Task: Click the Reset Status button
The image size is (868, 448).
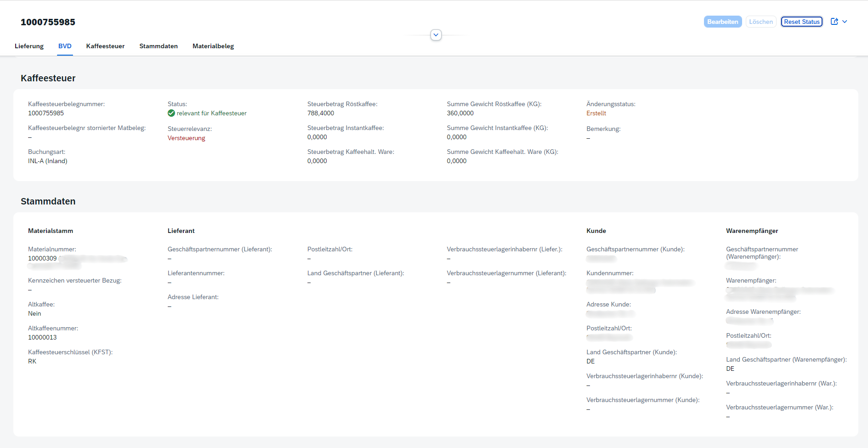Action: point(802,22)
